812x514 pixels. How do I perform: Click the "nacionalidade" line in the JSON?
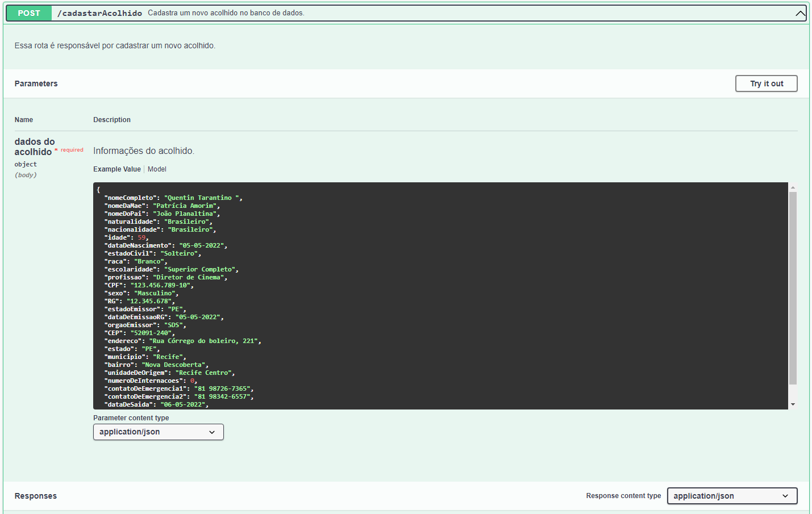coord(160,229)
